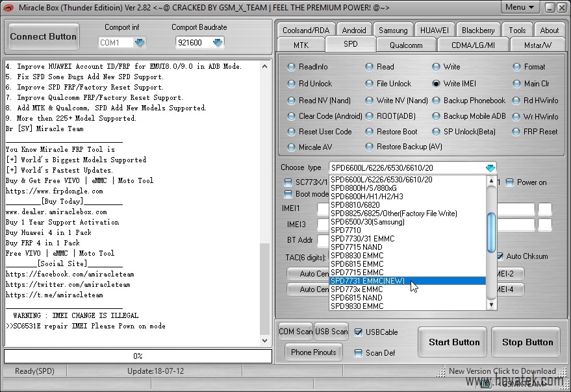Click New Version Click to Download

click(502, 371)
